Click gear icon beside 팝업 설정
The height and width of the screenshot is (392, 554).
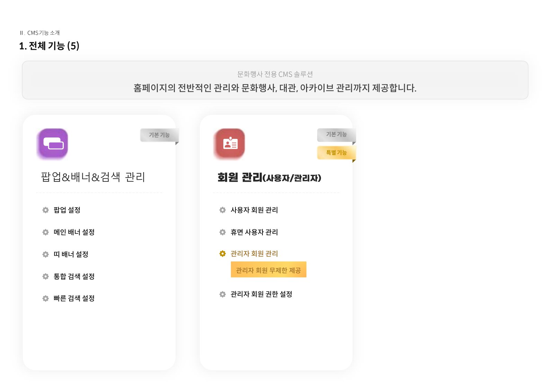45,210
